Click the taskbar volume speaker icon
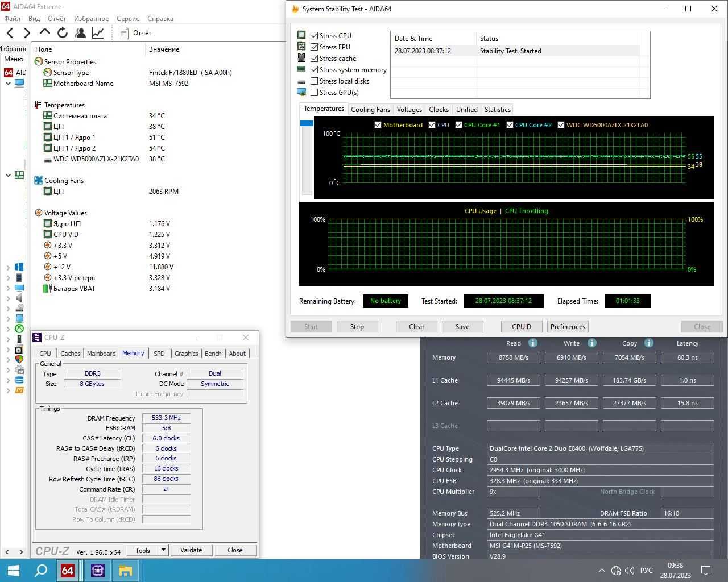 click(x=630, y=571)
